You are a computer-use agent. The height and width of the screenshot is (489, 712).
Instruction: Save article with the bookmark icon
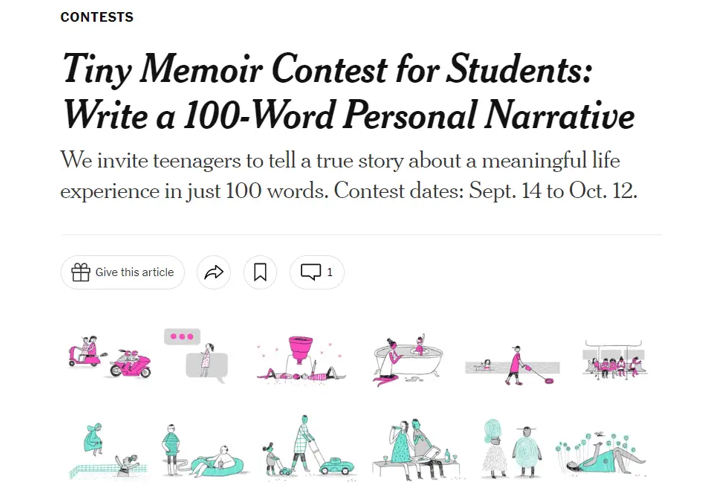(260, 272)
